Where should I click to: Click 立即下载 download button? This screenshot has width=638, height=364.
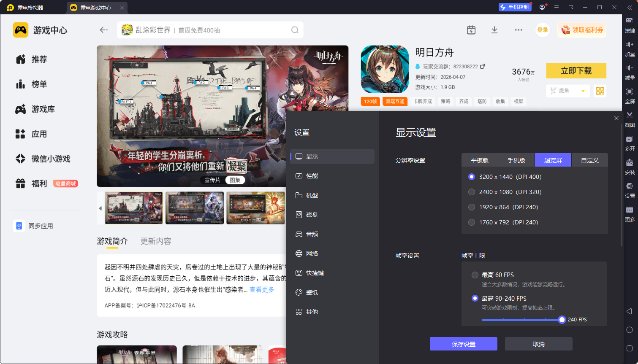[576, 70]
